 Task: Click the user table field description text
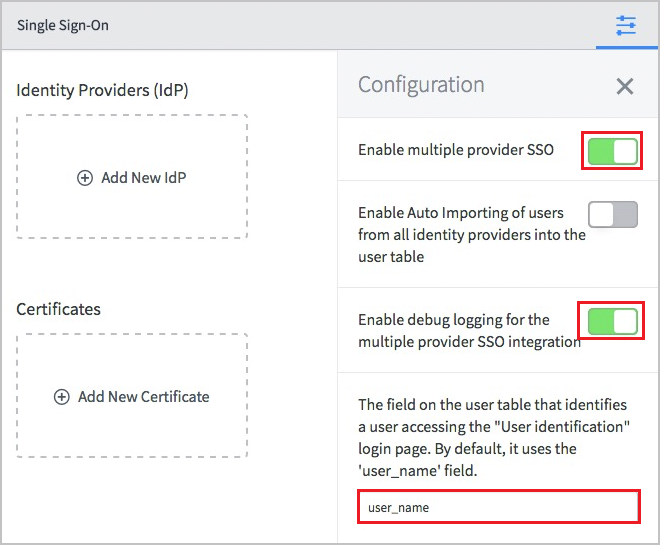point(492,437)
